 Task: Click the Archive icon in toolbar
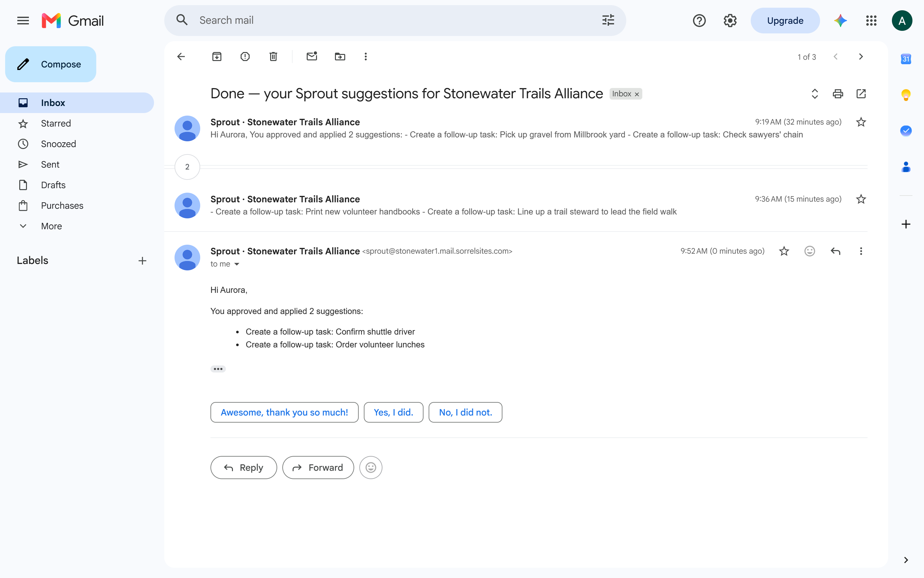(x=217, y=57)
